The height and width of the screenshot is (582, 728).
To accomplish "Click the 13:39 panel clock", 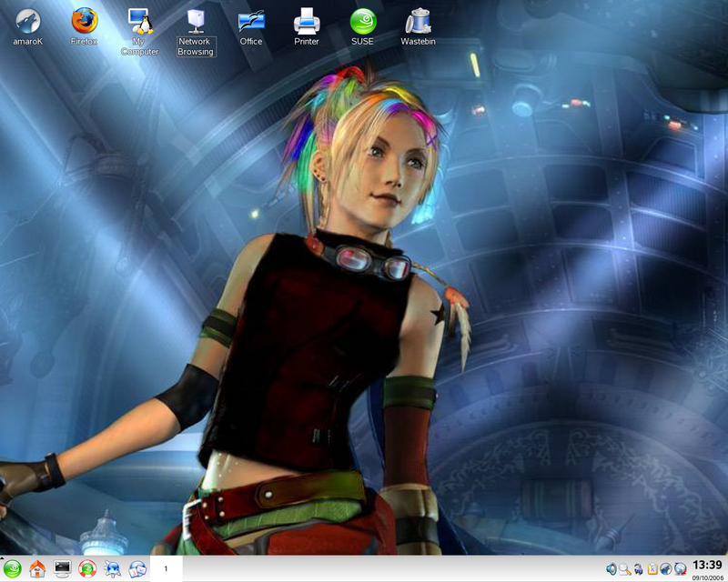I will (x=708, y=565).
